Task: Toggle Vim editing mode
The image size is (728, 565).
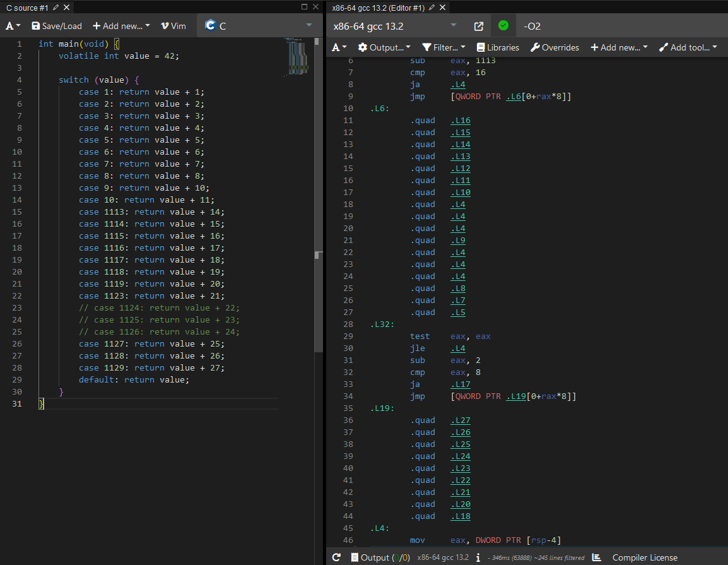Action: [173, 26]
